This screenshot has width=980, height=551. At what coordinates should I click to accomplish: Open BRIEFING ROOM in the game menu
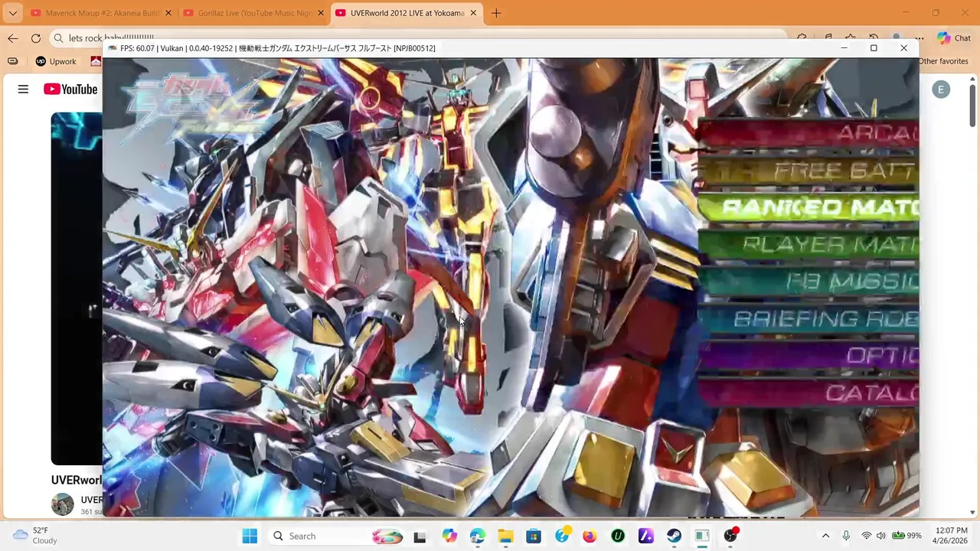point(808,318)
